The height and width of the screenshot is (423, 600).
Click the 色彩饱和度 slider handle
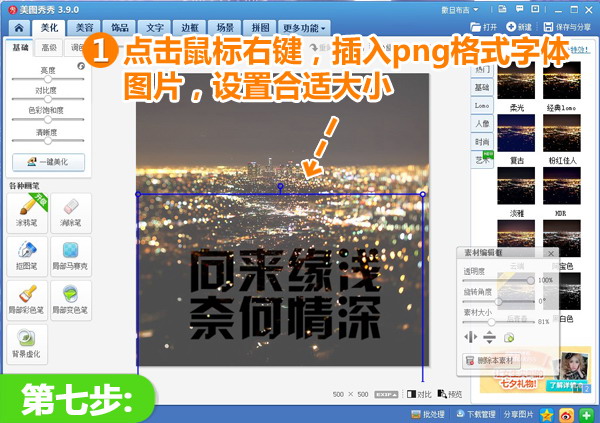coord(48,119)
